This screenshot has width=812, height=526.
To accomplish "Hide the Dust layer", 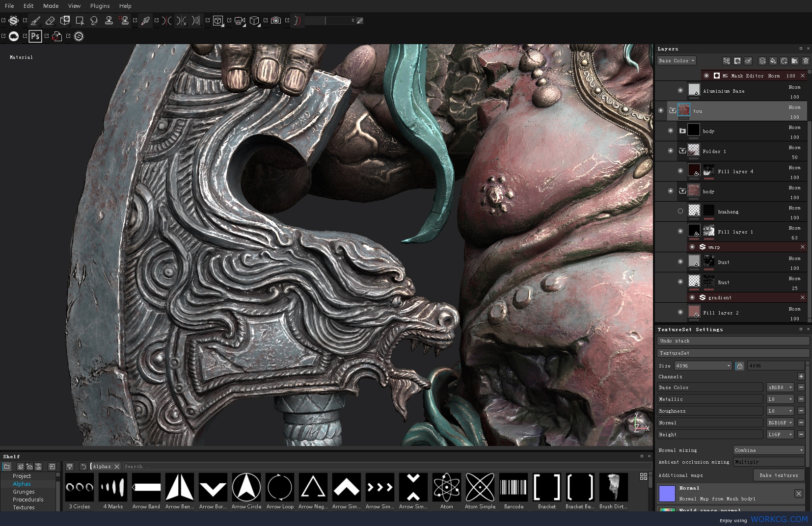I will click(x=680, y=262).
